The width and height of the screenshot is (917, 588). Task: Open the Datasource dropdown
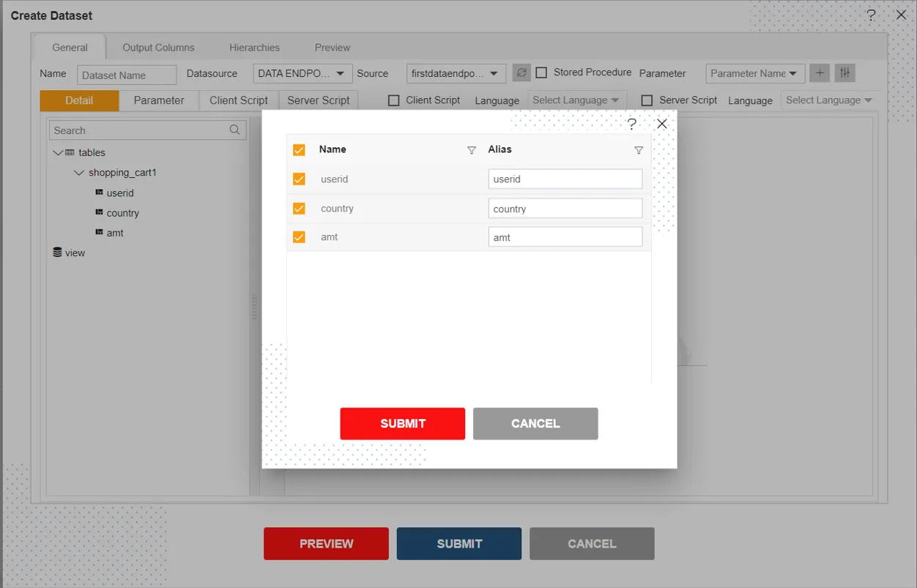click(302, 73)
